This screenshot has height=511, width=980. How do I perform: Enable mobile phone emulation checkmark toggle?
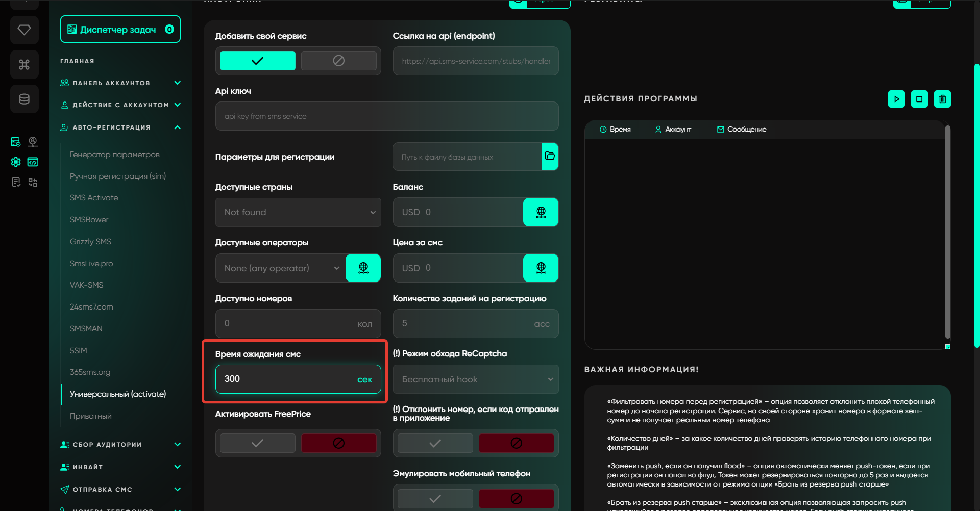click(435, 499)
